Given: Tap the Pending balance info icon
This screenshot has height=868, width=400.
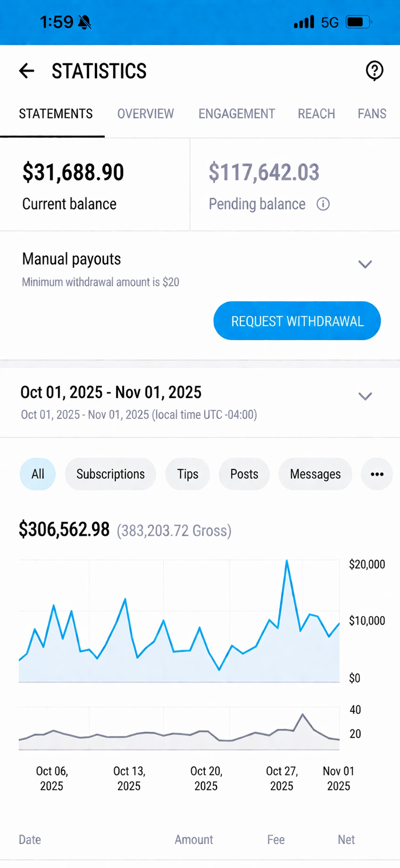Looking at the screenshot, I should pyautogui.click(x=323, y=204).
